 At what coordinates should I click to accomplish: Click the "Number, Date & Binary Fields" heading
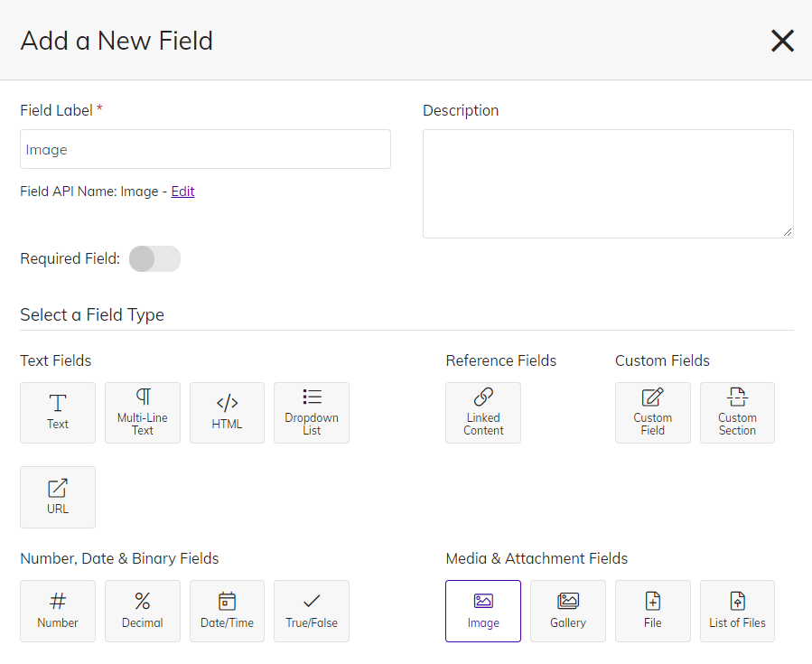click(119, 558)
